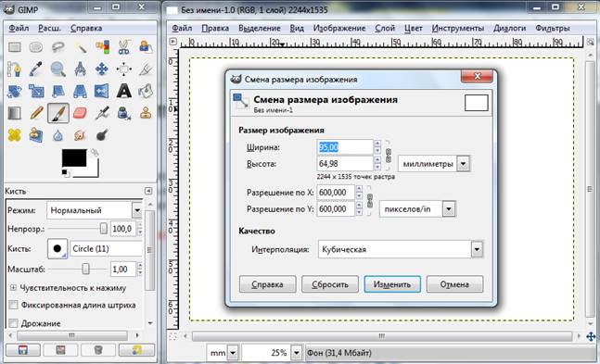Click the Сбросить button
The height and width of the screenshot is (364, 600).
(x=330, y=284)
